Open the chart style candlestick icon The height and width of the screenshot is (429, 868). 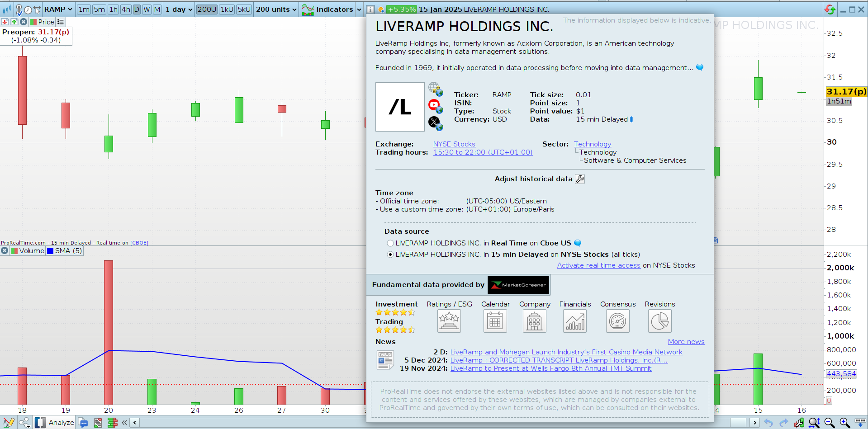6,9
